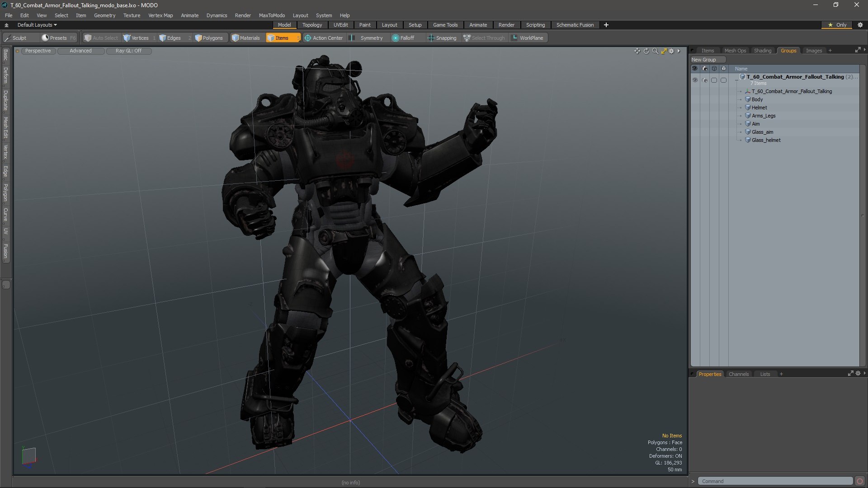Click the Groups panel vertical scrollbar
The image size is (868, 488).
point(863,216)
